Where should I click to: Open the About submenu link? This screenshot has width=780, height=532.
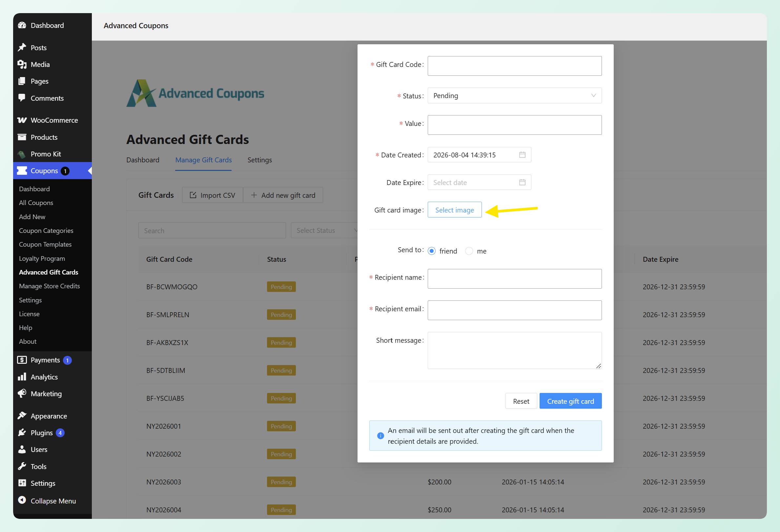click(28, 341)
